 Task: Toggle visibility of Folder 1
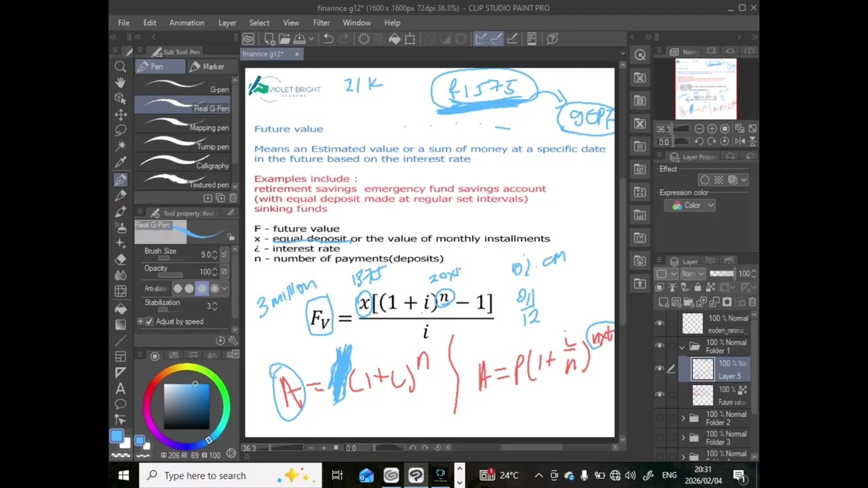[x=659, y=346]
